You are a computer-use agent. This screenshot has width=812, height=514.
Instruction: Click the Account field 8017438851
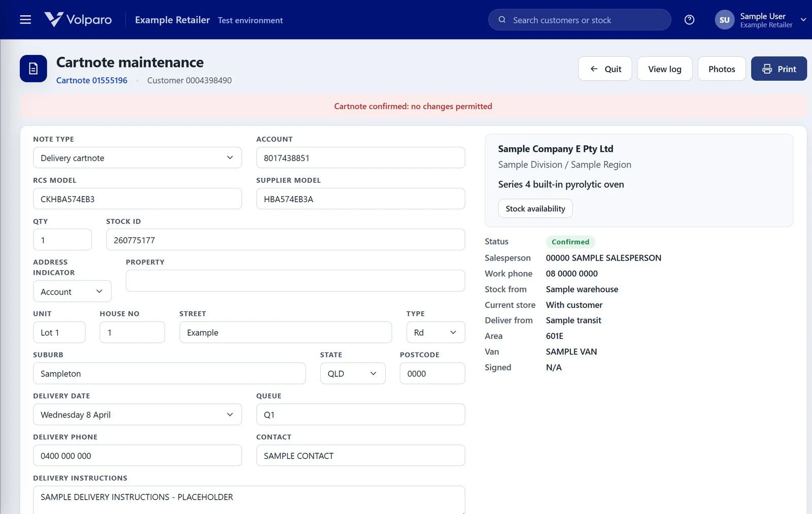(361, 157)
